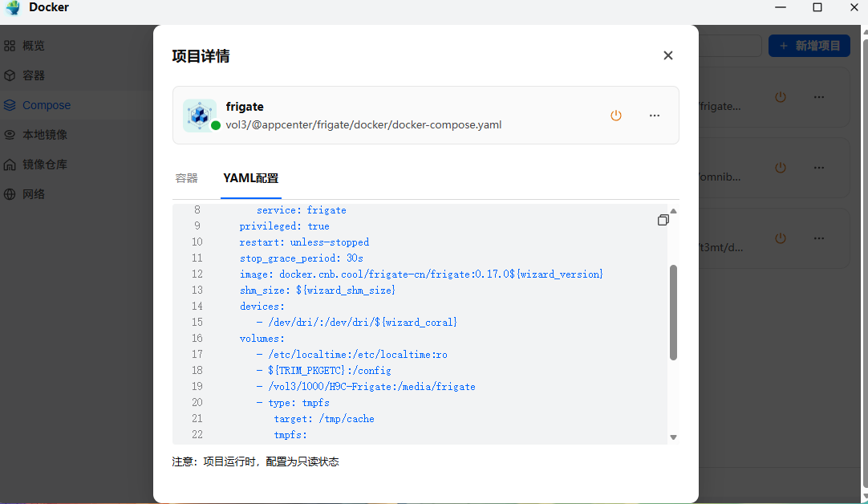Viewport: 868px width, 504px height.
Task: Click line 21 'target: /tmp/cache'
Action: tap(324, 419)
